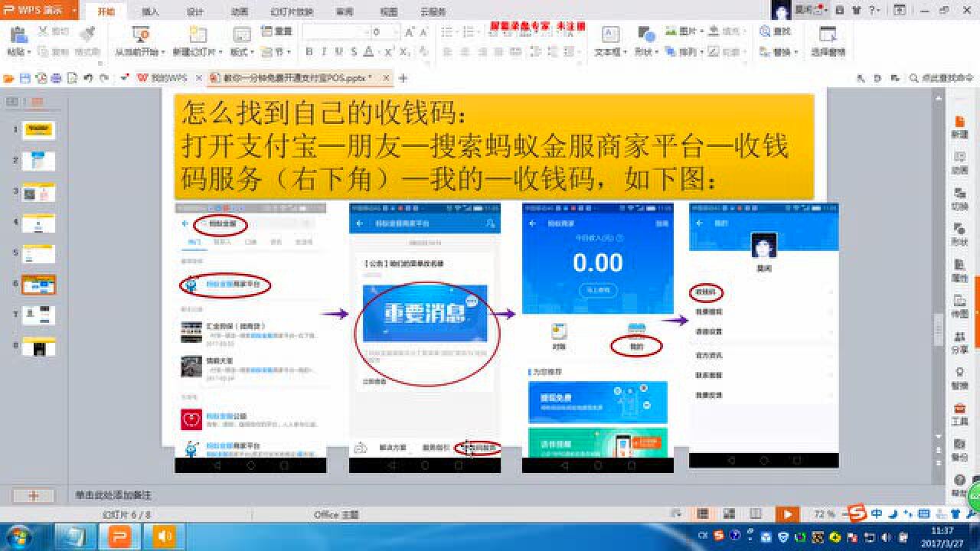The image size is (980, 551).
Task: Click Find (查找) in ribbon
Action: click(776, 31)
